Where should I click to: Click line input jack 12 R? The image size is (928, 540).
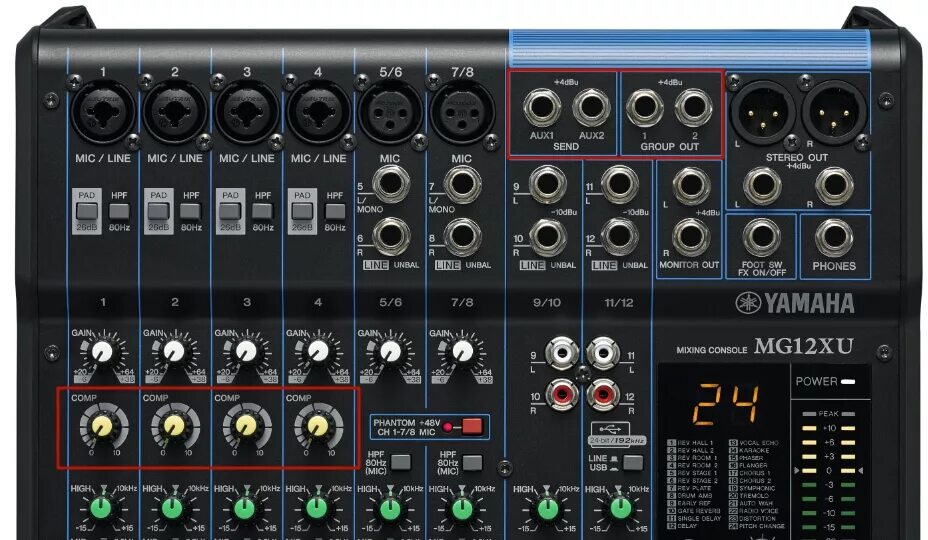(x=620, y=236)
